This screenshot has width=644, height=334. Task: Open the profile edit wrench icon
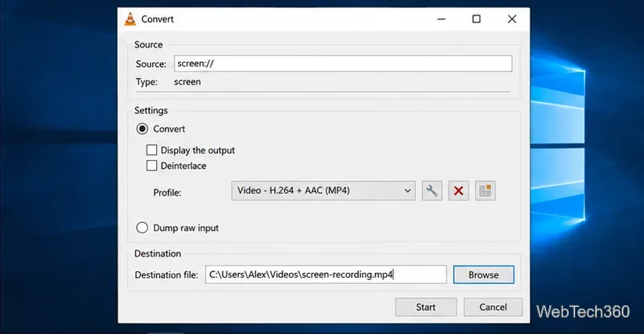(432, 191)
